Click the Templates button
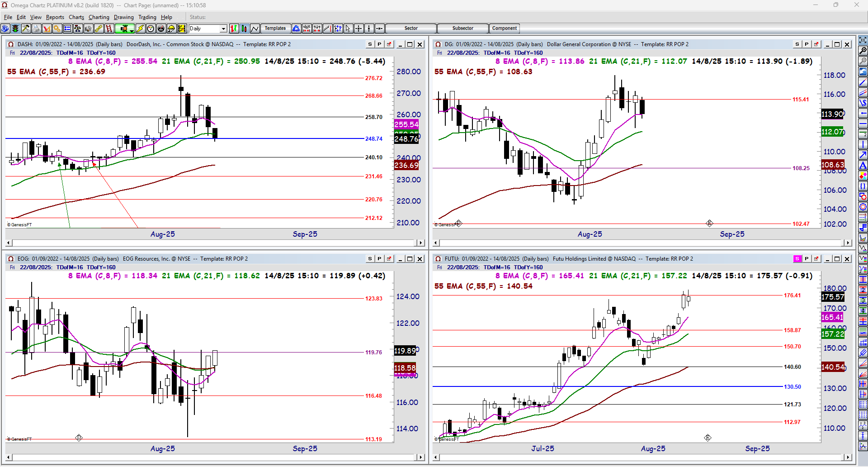 point(275,29)
